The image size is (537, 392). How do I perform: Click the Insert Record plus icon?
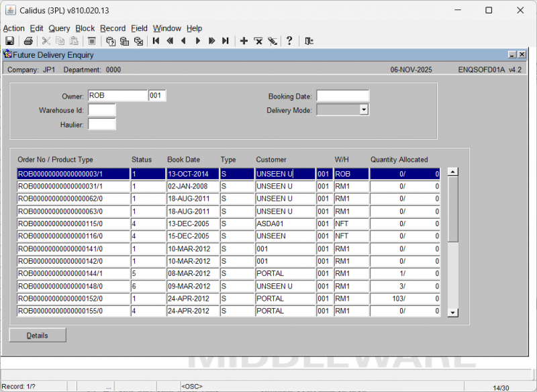244,41
